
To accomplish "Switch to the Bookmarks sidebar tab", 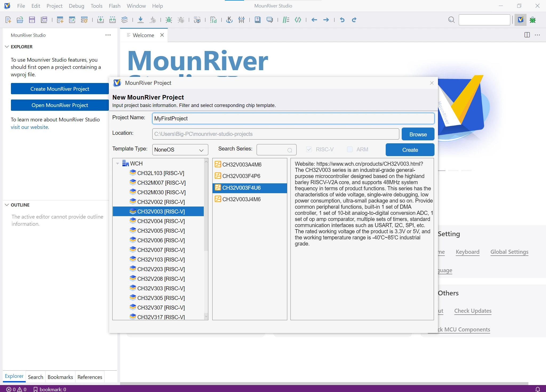I will tap(60, 377).
